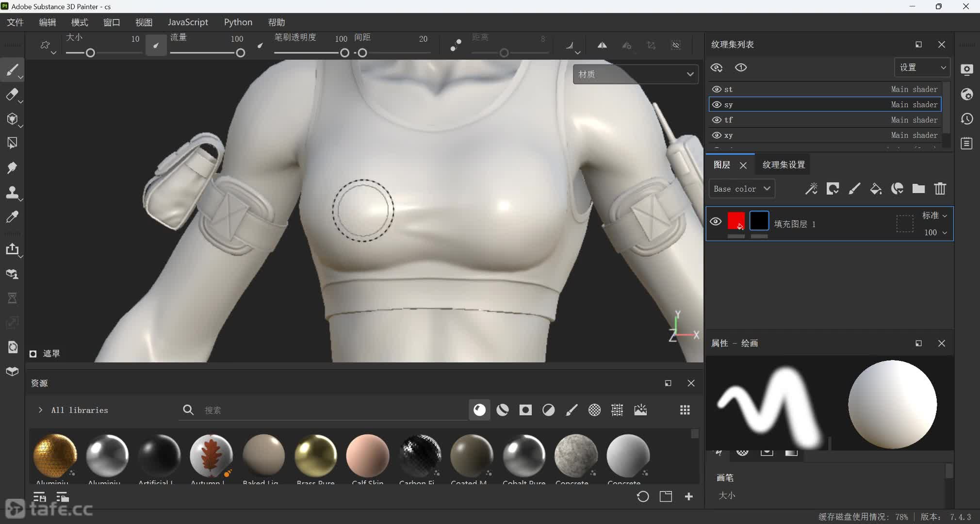Filter assets by Alphas checker icon
This screenshot has height=524, width=980.
[x=594, y=410]
